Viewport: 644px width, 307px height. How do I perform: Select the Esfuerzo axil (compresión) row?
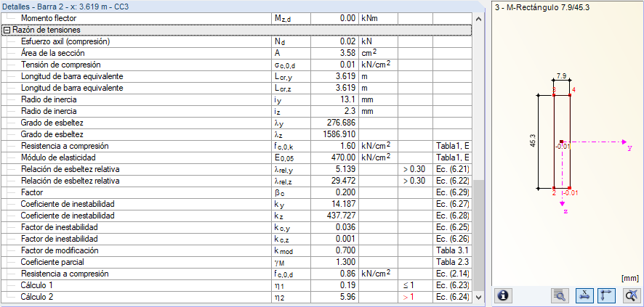pos(236,41)
